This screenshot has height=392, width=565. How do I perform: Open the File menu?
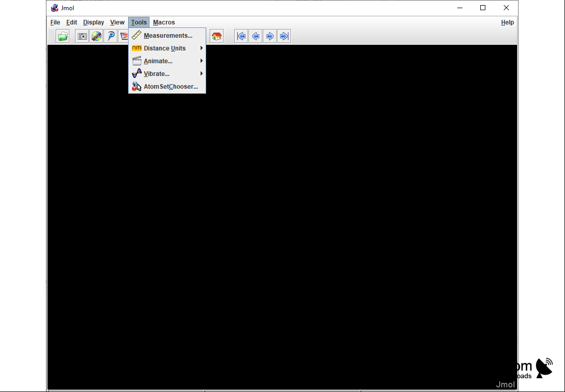click(55, 22)
